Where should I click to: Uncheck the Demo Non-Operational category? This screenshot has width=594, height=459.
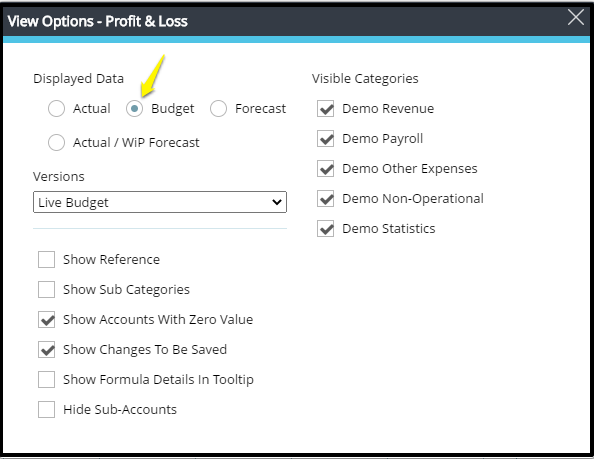pos(325,198)
